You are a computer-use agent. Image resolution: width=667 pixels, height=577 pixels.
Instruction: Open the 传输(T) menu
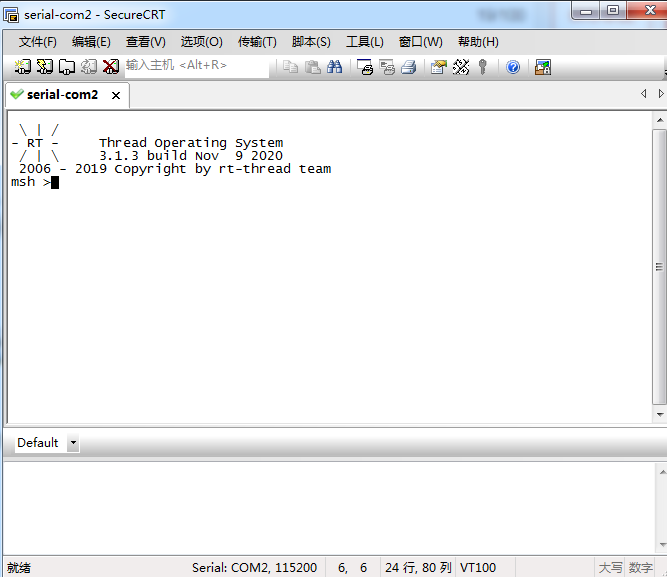257,42
